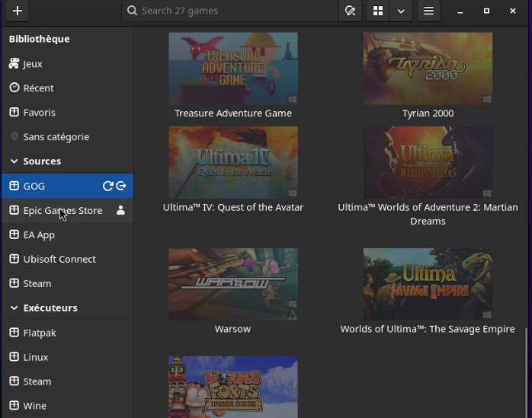Open the hamburger main menu
Screen dimensions: 532x418
click(x=428, y=11)
